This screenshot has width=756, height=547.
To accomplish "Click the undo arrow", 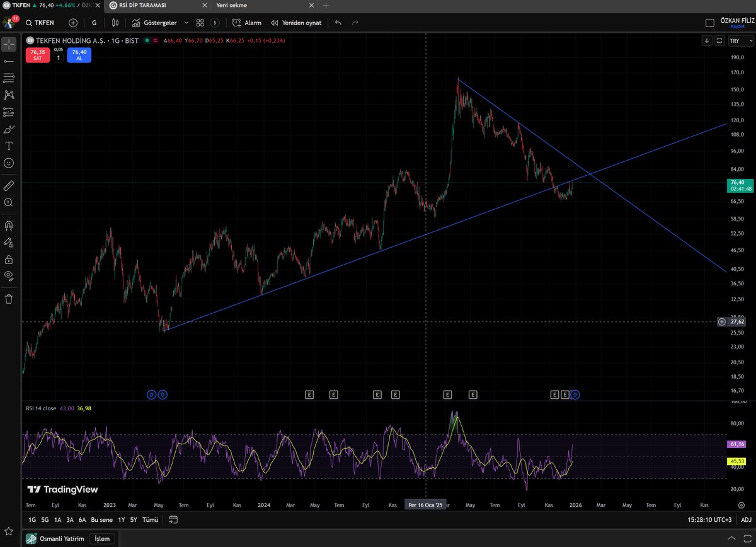I will [338, 23].
